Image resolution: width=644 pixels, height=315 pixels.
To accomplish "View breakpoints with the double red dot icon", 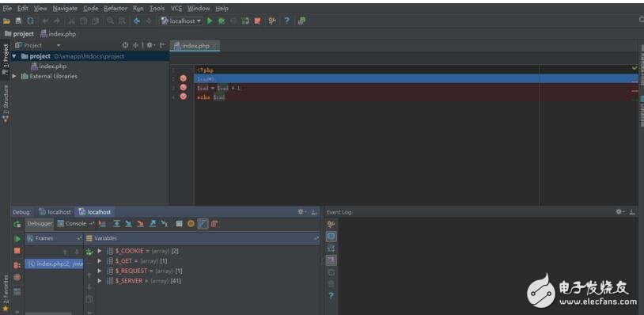I will (x=17, y=265).
